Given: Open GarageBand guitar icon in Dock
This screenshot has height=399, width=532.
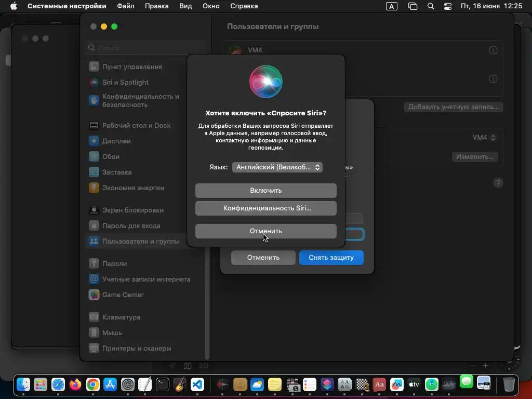Looking at the screenshot, I should click(180, 384).
